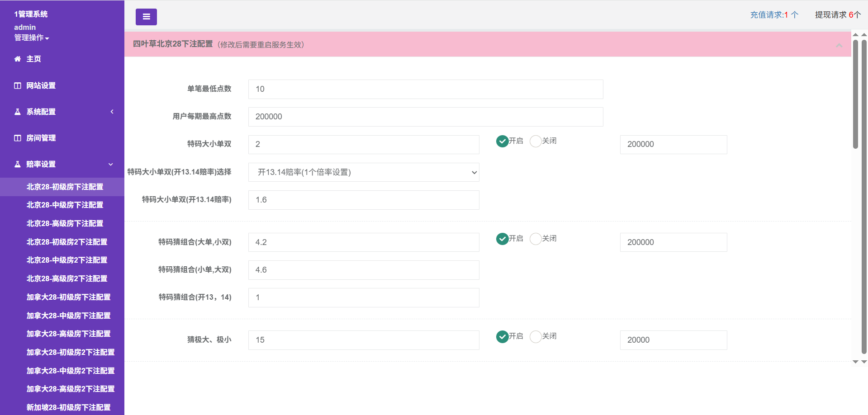Open the 开13.14赔率 selection dropdown

364,172
